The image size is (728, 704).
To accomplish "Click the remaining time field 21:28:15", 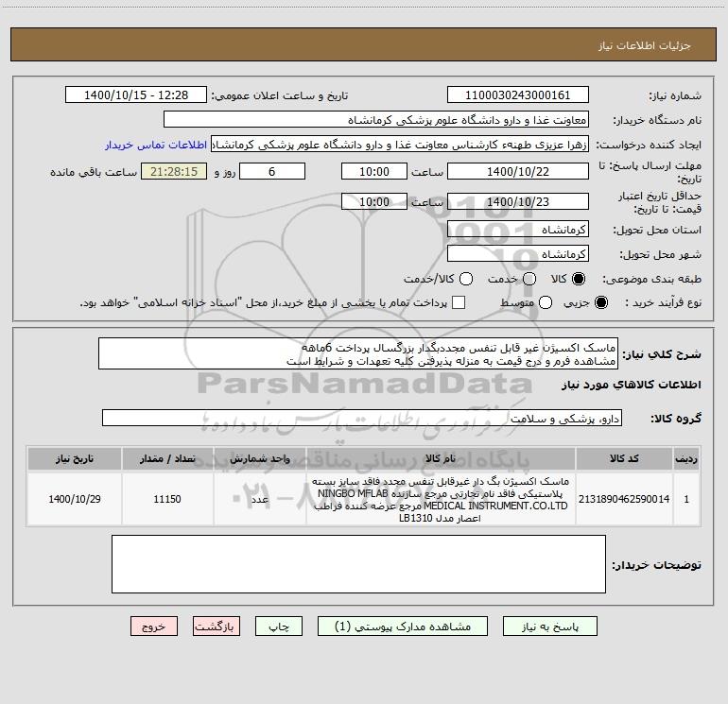I will [174, 171].
